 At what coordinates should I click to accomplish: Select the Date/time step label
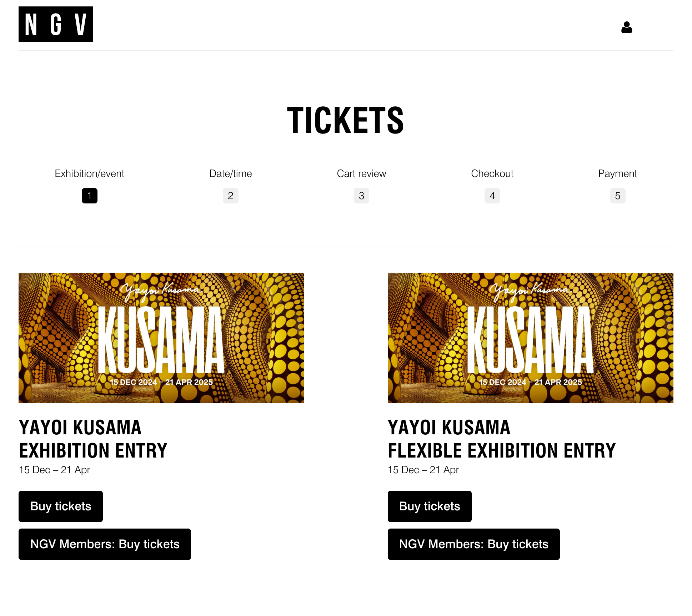point(230,173)
